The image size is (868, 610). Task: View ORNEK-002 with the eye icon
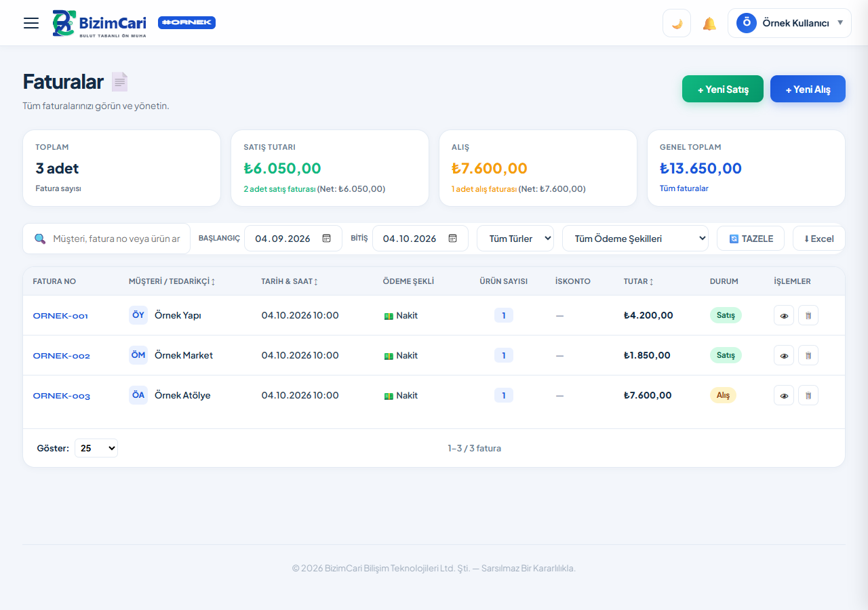784,356
